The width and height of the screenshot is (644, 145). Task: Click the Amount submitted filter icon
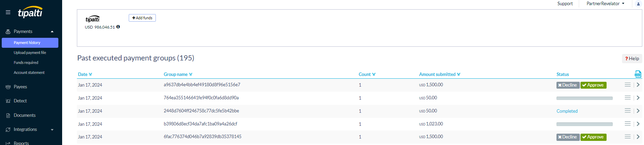(459, 75)
